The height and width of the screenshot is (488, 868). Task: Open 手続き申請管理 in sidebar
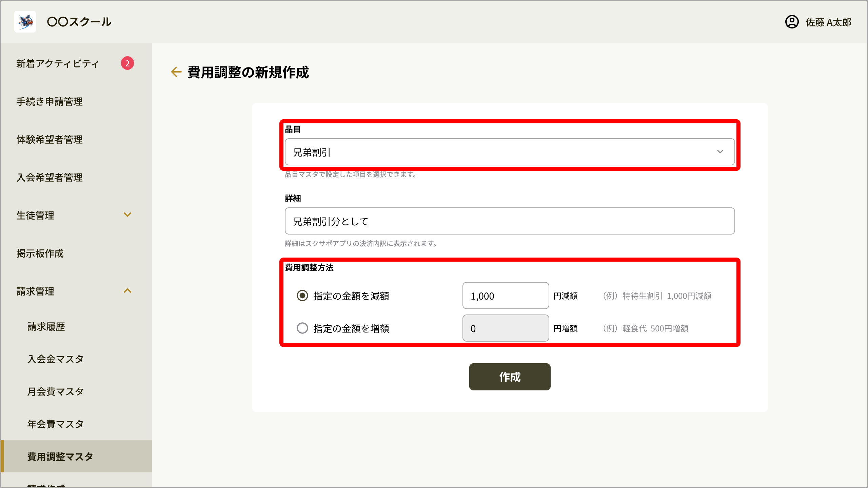pyautogui.click(x=50, y=101)
